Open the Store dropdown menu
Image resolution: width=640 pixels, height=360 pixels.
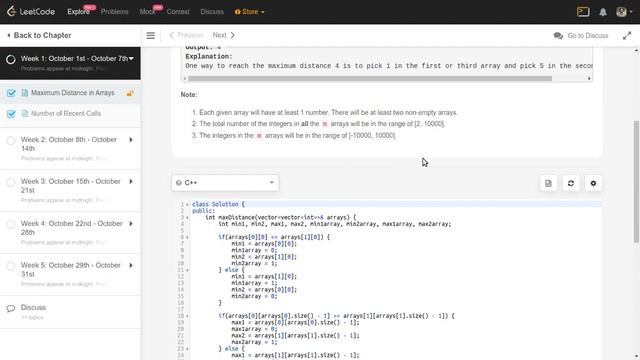click(249, 12)
